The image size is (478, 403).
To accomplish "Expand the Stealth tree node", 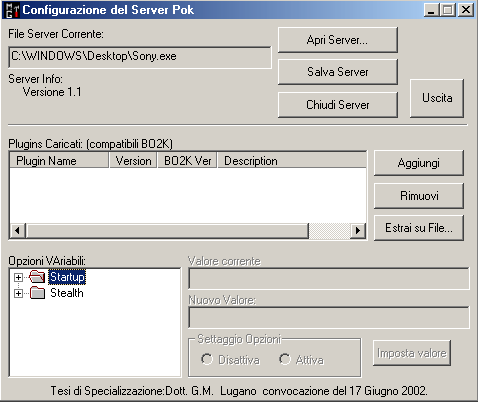I will point(18,293).
